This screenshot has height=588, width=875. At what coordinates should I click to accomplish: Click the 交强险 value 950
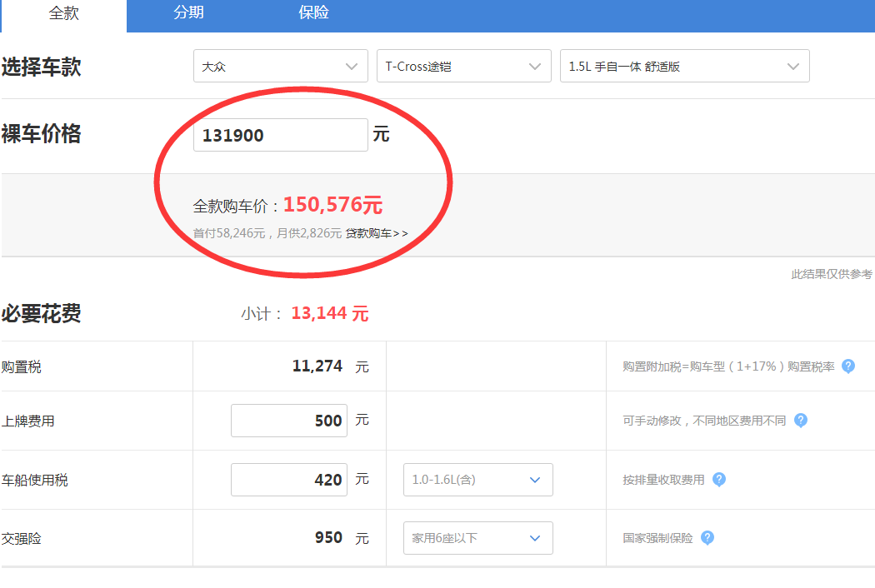click(328, 538)
